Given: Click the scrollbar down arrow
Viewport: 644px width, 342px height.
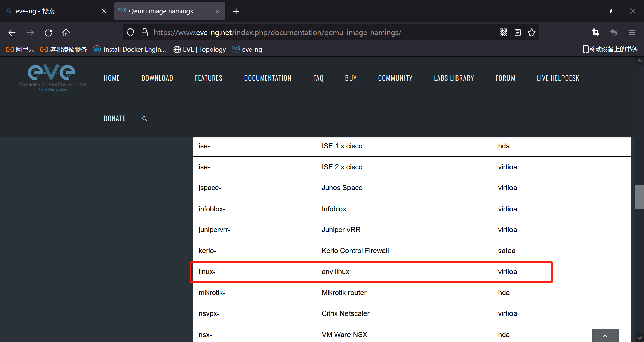Looking at the screenshot, I should [x=639, y=338].
